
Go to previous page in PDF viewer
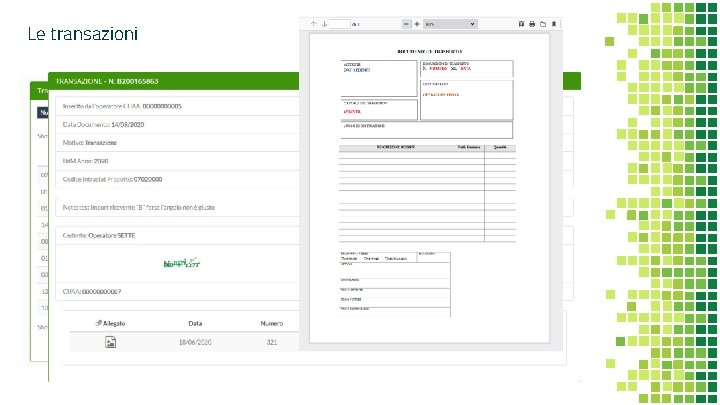pos(313,24)
